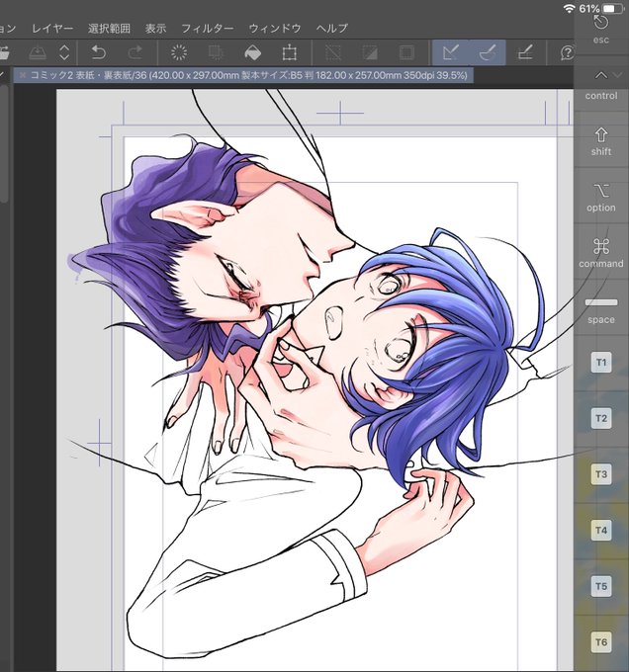Select the コミック2 表紙・裏表紙/36 canvas tab

coord(243,75)
